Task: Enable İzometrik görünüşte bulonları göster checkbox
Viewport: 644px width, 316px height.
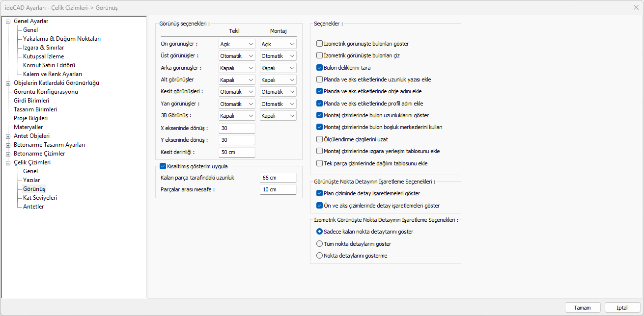Action: (x=320, y=44)
